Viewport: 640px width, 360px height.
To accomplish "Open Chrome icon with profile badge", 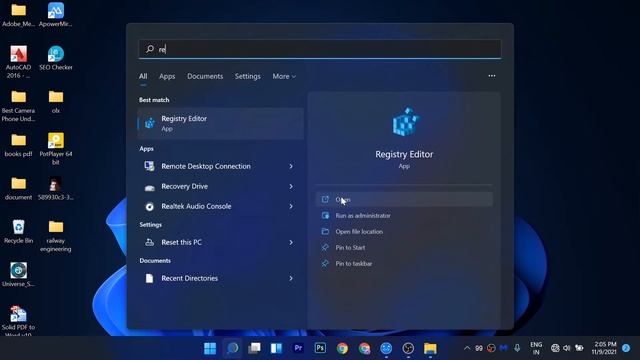I will coord(364,348).
